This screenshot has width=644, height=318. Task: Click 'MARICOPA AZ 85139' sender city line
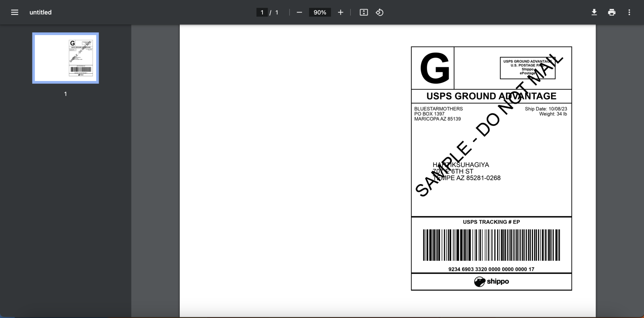click(x=438, y=119)
